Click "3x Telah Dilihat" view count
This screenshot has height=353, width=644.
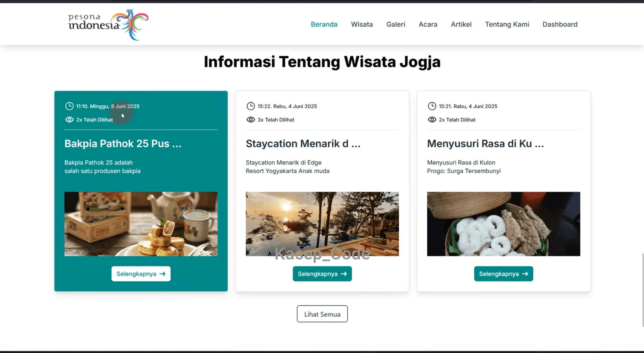pos(276,120)
